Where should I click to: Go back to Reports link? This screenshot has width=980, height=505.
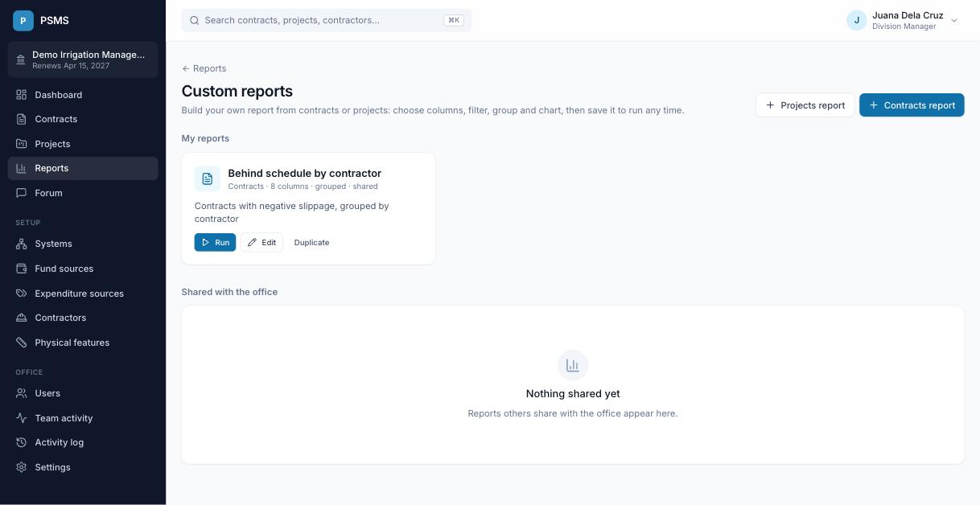pos(204,68)
